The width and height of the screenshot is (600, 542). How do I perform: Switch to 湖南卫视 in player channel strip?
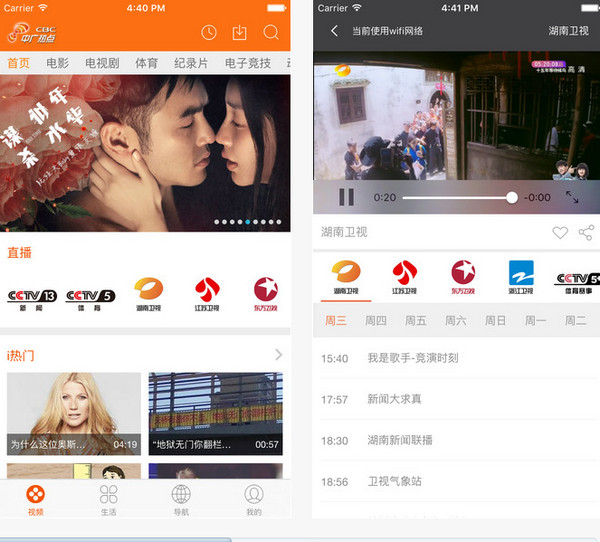tap(346, 277)
